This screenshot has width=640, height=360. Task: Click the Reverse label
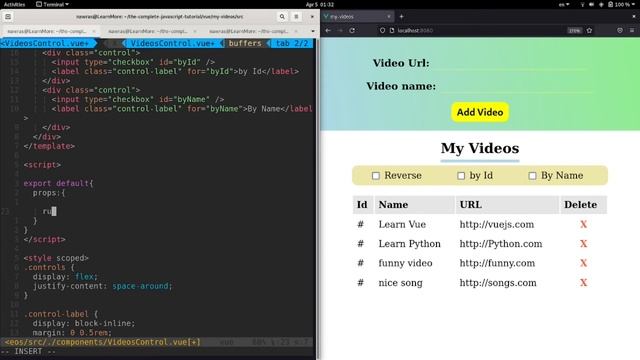(403, 176)
